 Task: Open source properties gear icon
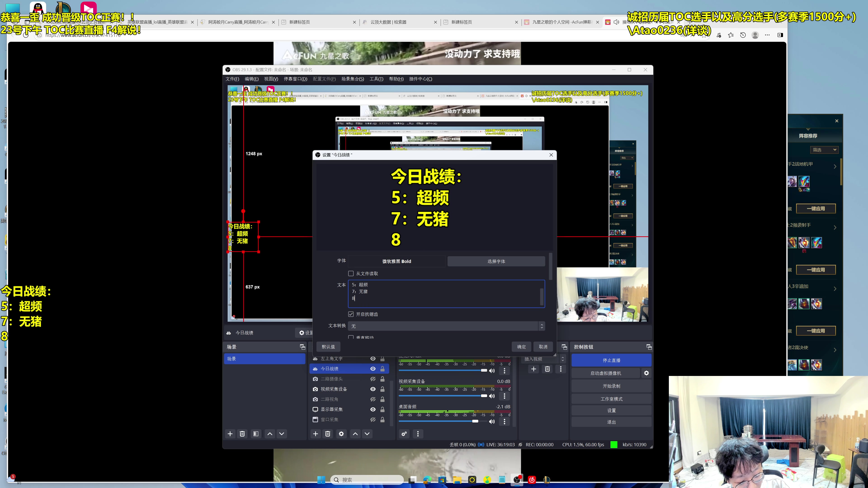[x=341, y=434]
